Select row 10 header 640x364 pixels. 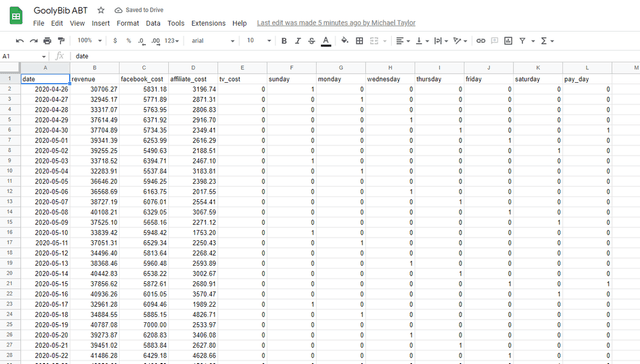[10, 171]
